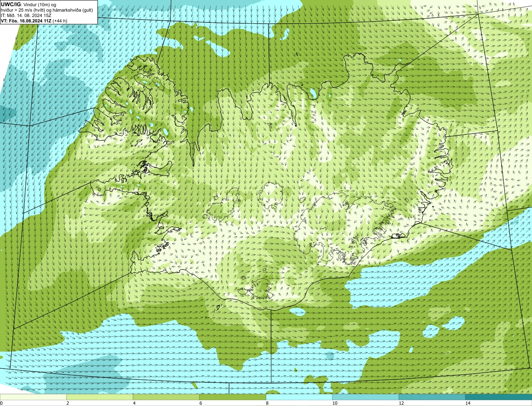Image resolution: width=532 pixels, height=406 pixels.
Task: Click the 6–8 m/s dark green legend swatch
Action: click(x=233, y=397)
